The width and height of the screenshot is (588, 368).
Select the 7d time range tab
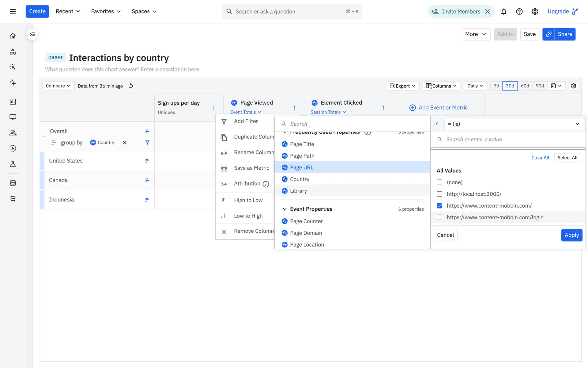pyautogui.click(x=496, y=86)
